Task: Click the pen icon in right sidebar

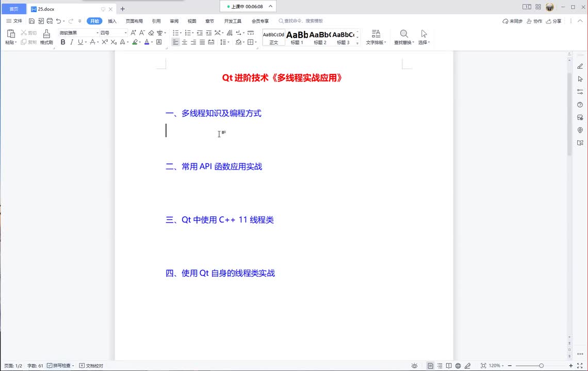Action: [x=580, y=66]
